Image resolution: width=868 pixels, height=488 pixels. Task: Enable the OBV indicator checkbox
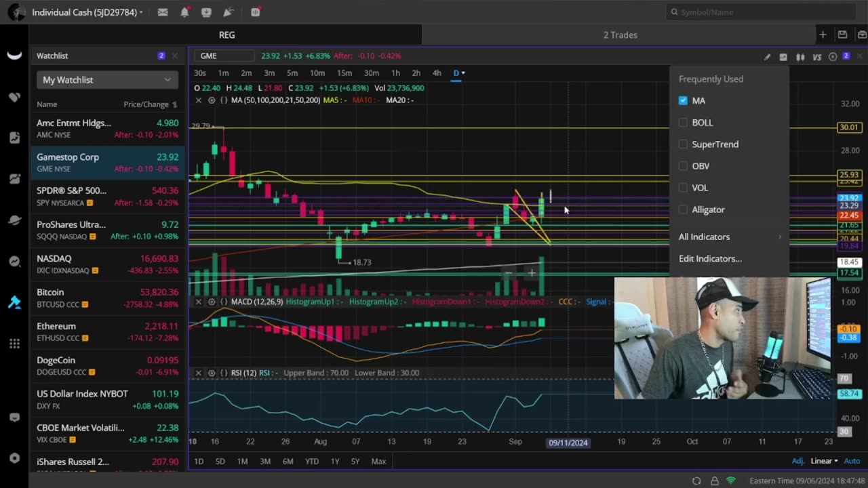[x=683, y=165]
